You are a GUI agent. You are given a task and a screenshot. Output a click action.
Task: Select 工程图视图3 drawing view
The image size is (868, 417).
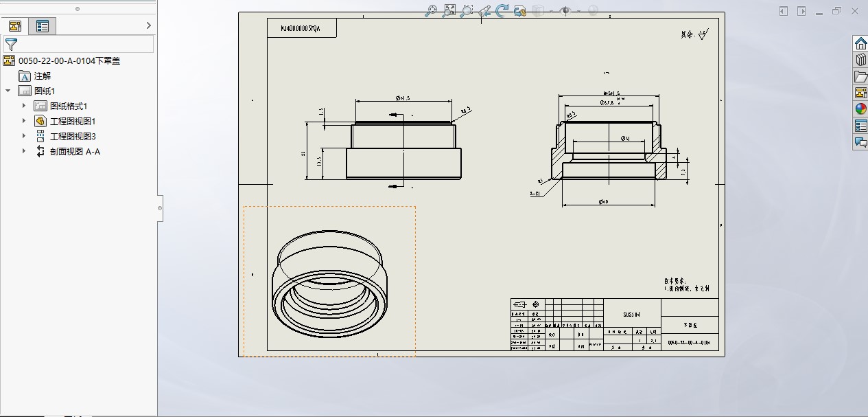pyautogui.click(x=73, y=136)
